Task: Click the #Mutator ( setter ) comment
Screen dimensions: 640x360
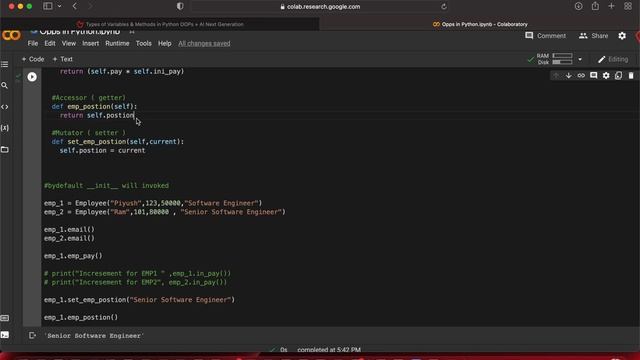Action: click(89, 133)
